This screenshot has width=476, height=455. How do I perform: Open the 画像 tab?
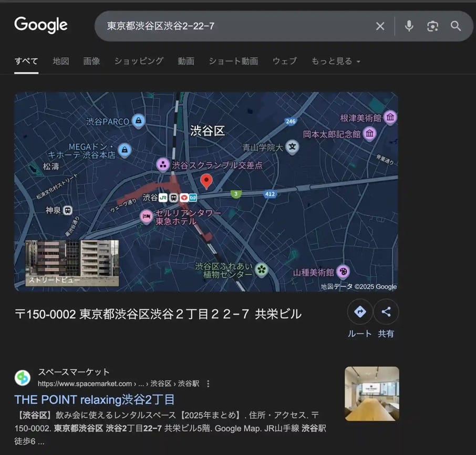(92, 61)
